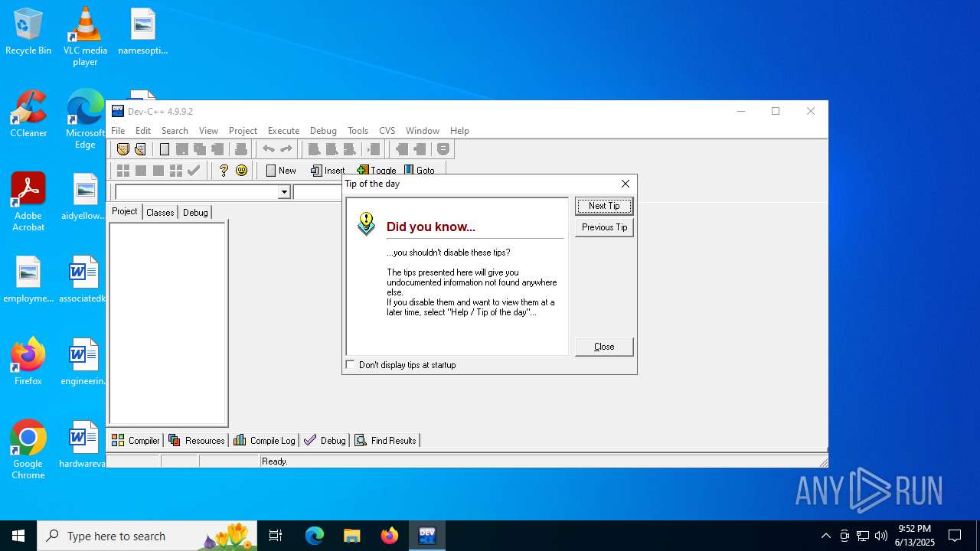Image resolution: width=980 pixels, height=551 pixels.
Task: Click the grayed-out Find toolbar icon
Action: (x=314, y=149)
